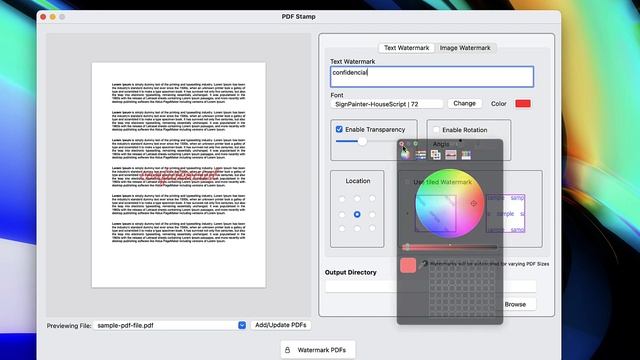
Task: Switch to the Text Watermark tab
Action: [407, 48]
